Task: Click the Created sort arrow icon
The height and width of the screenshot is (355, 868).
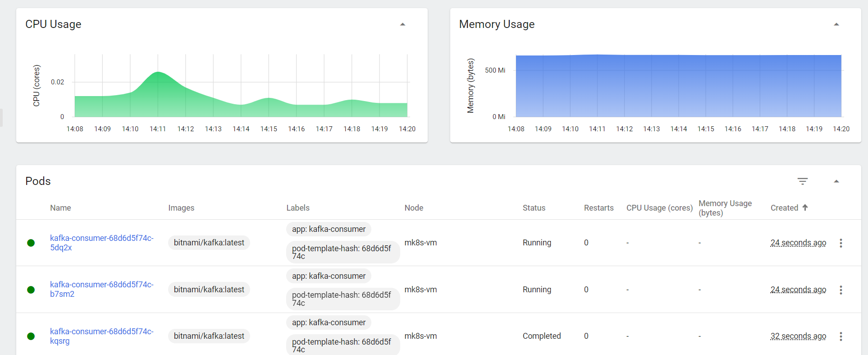Action: coord(805,207)
